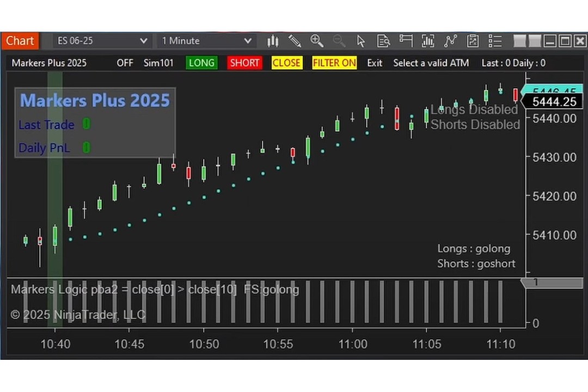Click the Last Trade value

[86, 124]
